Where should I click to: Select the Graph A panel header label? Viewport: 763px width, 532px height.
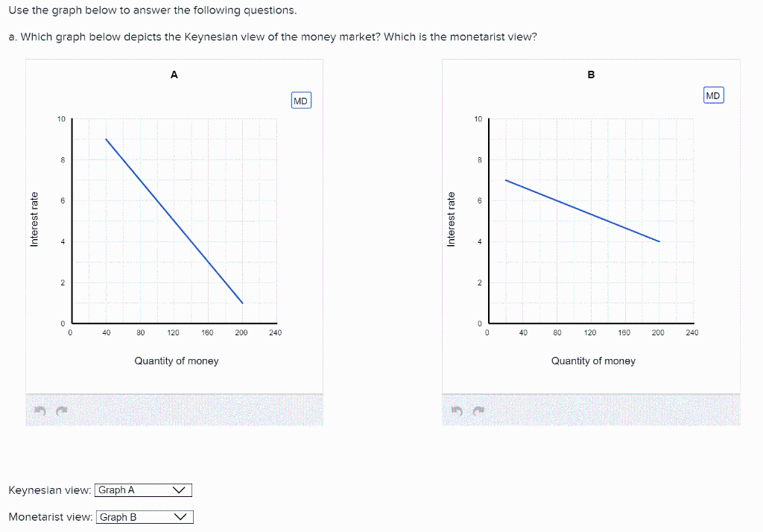click(174, 74)
